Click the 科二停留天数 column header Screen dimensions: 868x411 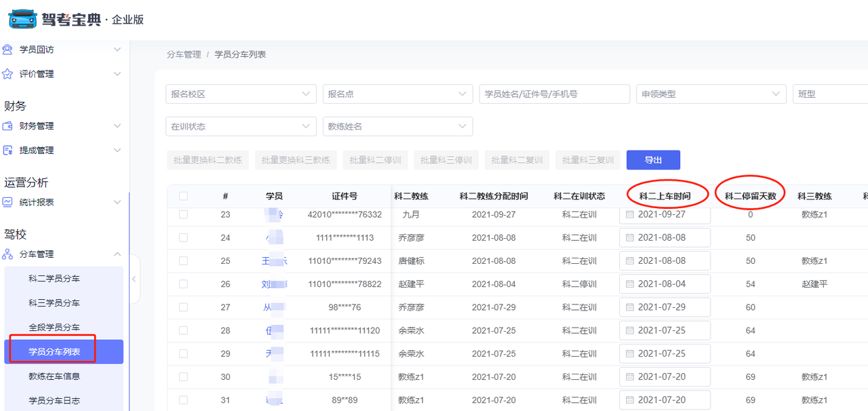750,196
